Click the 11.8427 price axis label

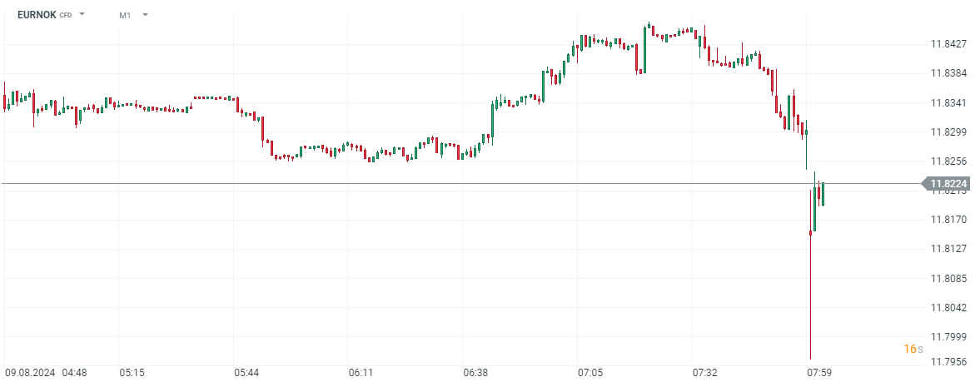[x=948, y=44]
